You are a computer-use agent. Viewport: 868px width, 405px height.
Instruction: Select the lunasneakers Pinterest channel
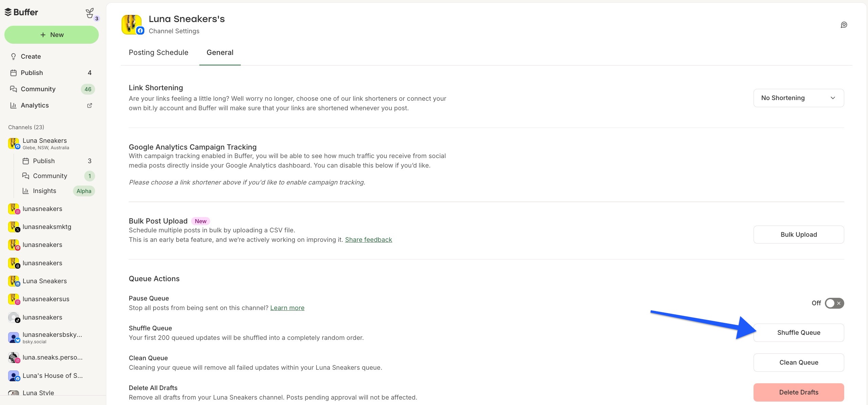click(42, 245)
